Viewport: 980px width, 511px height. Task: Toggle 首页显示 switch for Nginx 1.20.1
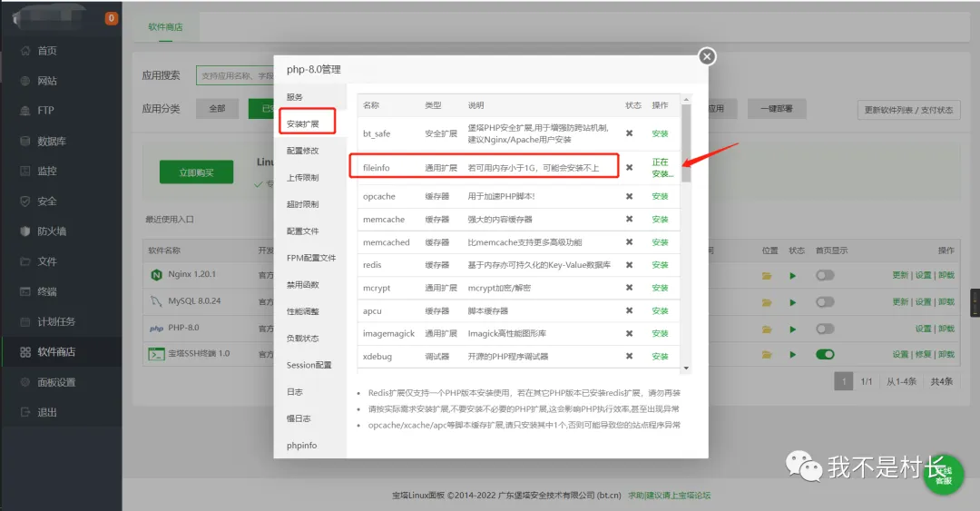(825, 275)
